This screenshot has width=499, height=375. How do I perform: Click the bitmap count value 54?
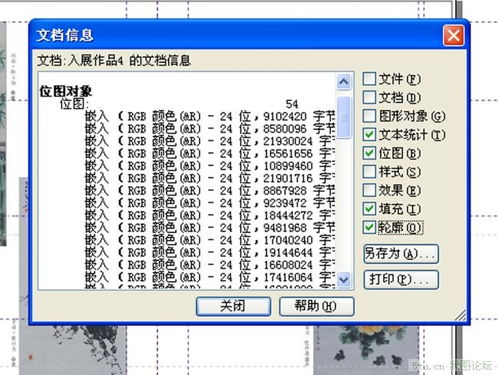click(x=292, y=104)
